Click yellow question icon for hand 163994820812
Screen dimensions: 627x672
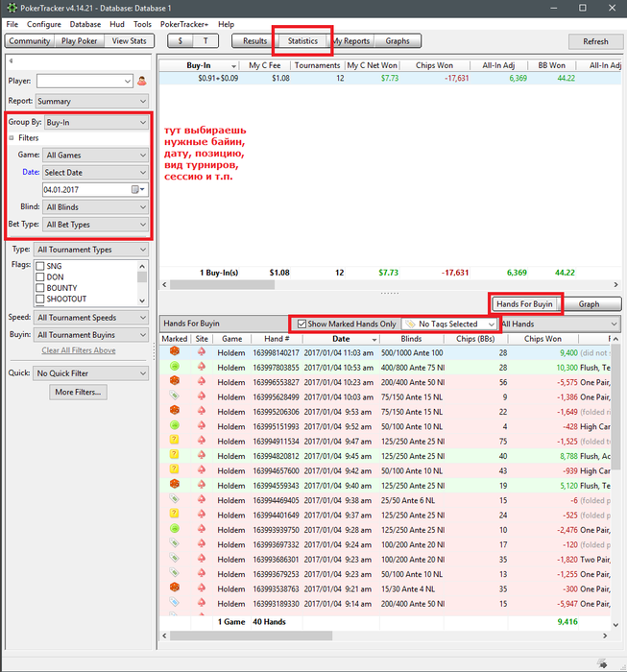174,455
